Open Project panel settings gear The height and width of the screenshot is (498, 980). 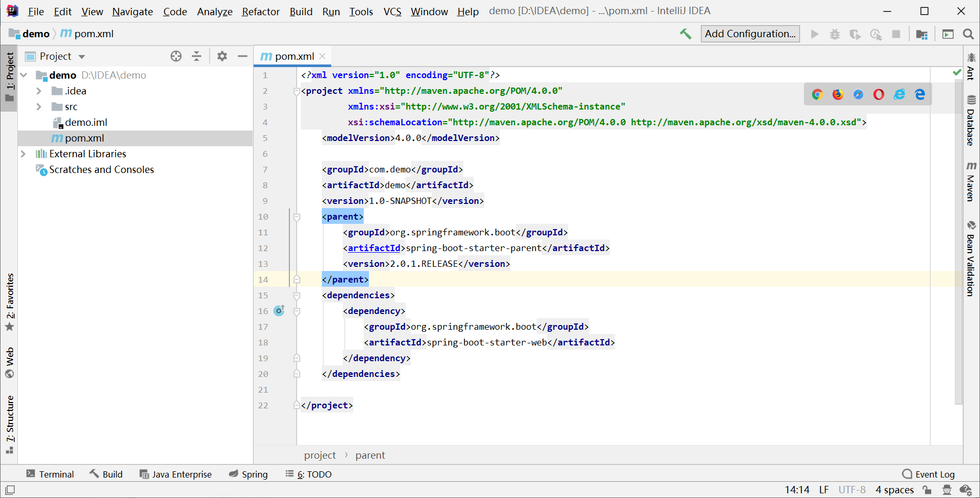click(x=222, y=56)
